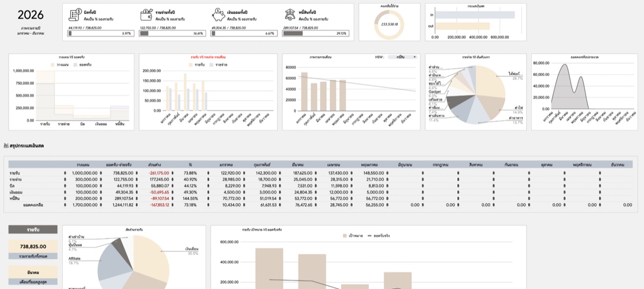Click the 738,825.00 total income box
This screenshot has height=289, width=644.
pos(33,246)
